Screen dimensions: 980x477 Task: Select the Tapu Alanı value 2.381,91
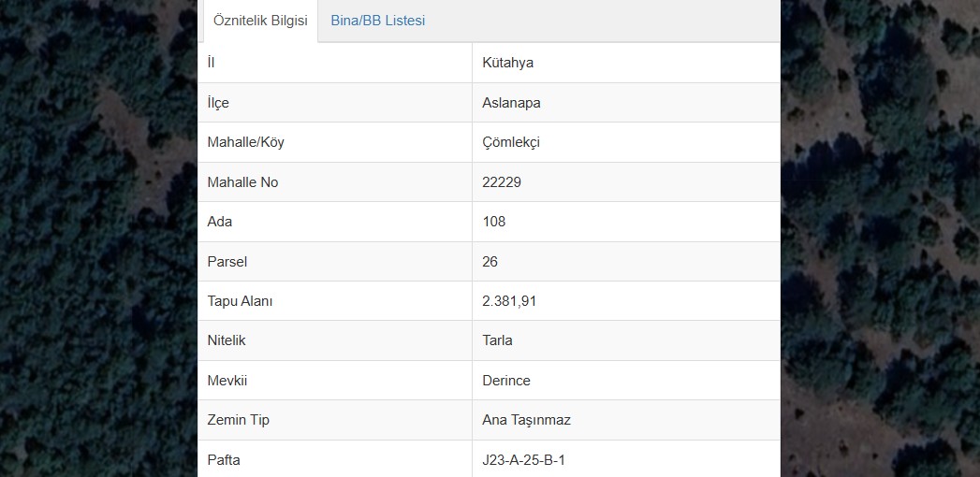tap(509, 301)
